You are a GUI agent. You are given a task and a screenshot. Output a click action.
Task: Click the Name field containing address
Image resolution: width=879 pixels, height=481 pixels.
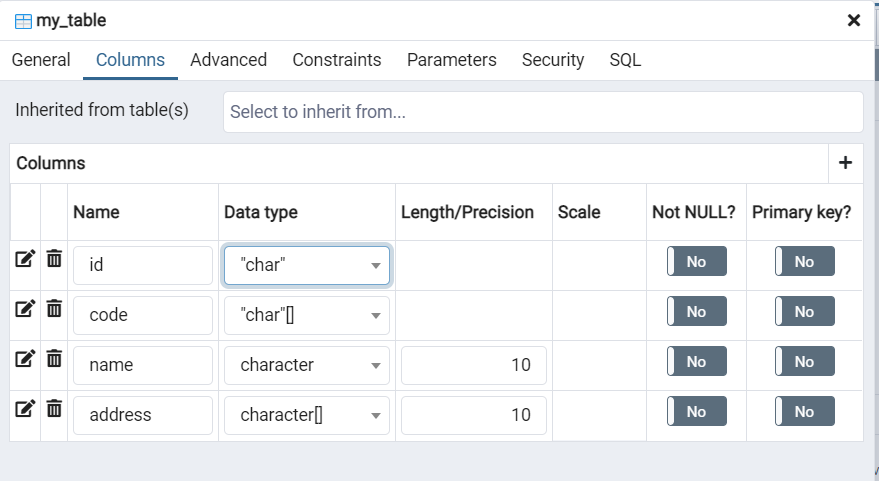143,415
